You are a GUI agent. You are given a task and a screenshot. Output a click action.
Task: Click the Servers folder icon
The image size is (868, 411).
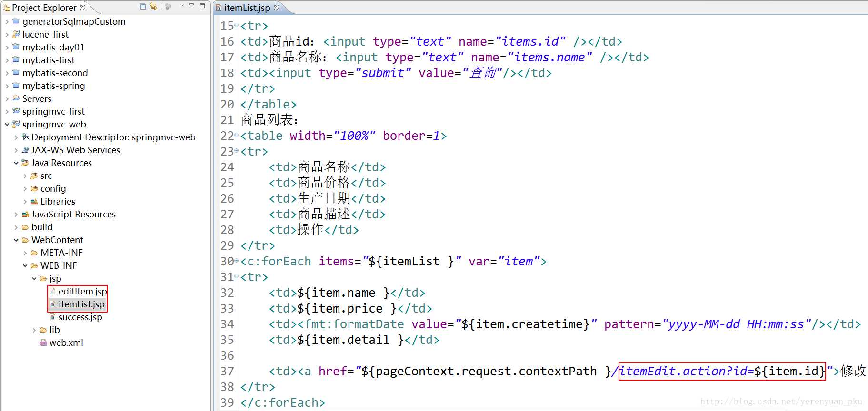(16, 98)
